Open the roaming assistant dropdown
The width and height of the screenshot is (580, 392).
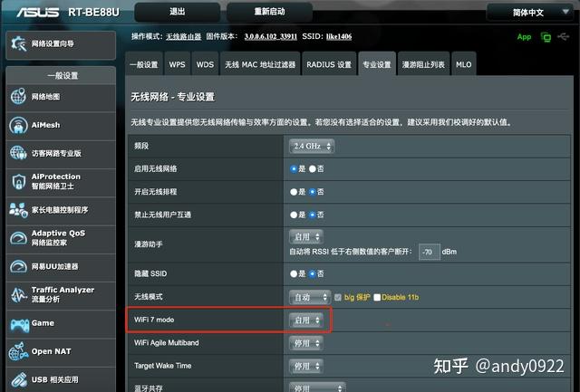[306, 237]
